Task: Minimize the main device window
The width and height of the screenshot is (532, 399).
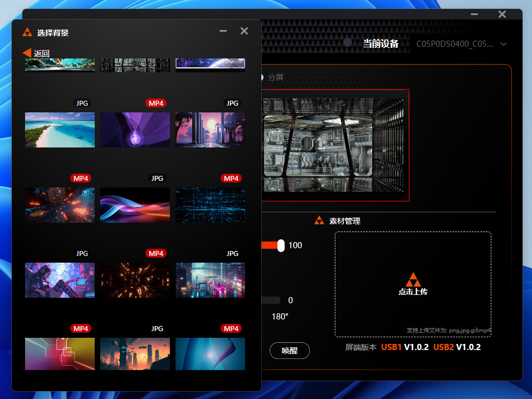Action: coord(474,14)
